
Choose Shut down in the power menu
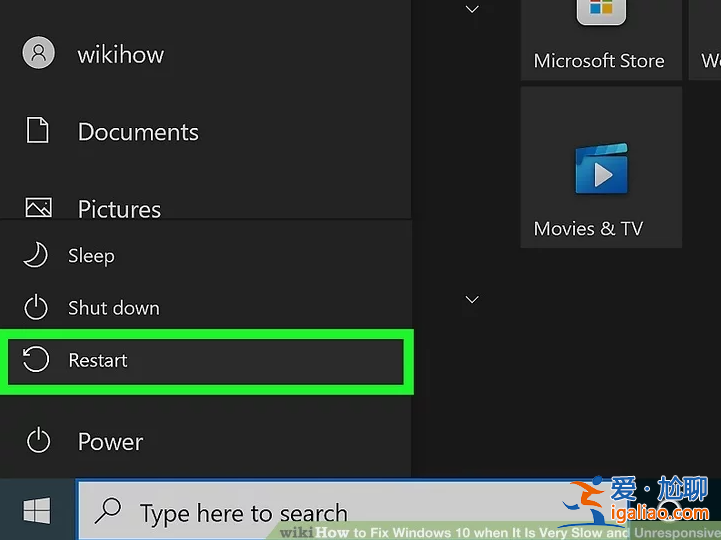pyautogui.click(x=206, y=308)
